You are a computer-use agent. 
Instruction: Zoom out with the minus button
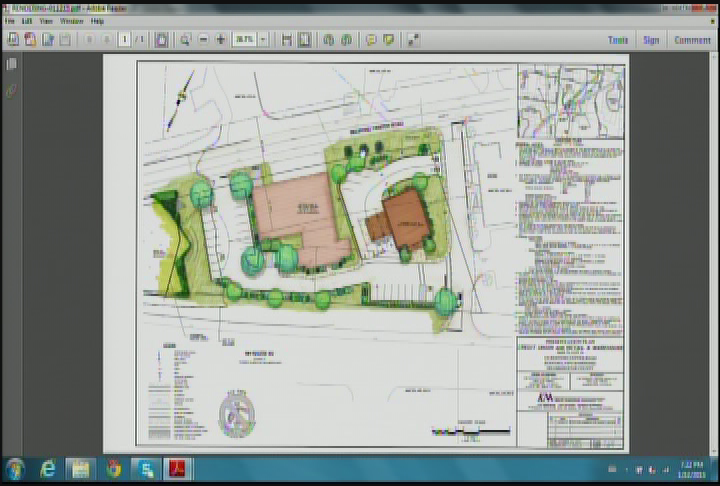(203, 40)
